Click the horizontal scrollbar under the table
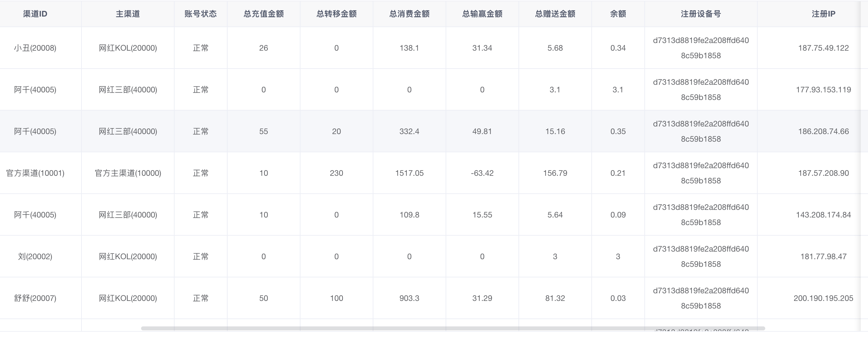The image size is (868, 337). [x=453, y=328]
